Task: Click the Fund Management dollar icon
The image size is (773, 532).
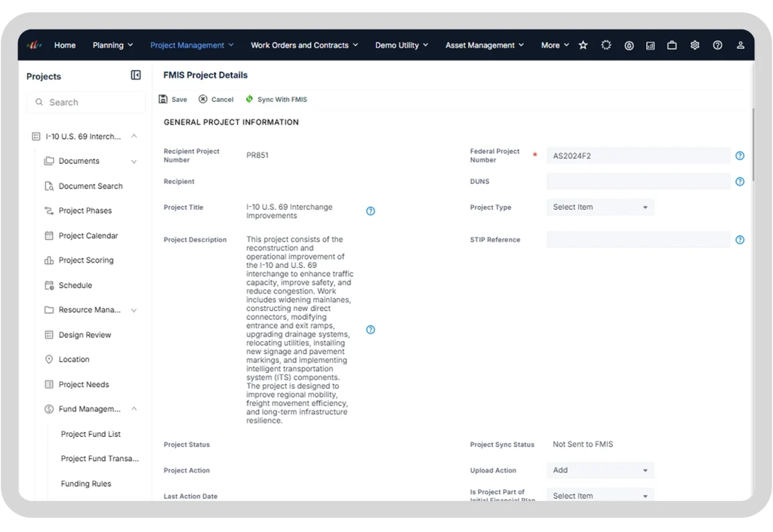Action: 49,409
